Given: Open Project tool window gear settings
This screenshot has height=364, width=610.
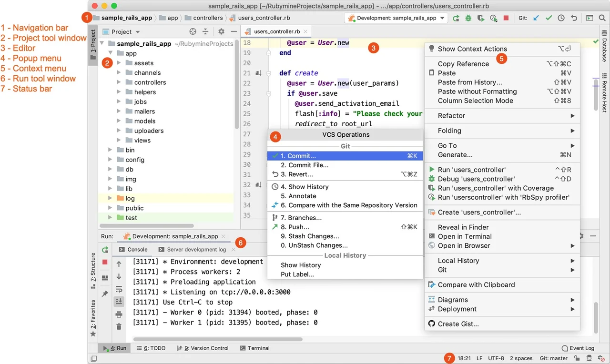Looking at the screenshot, I should coord(221,31).
